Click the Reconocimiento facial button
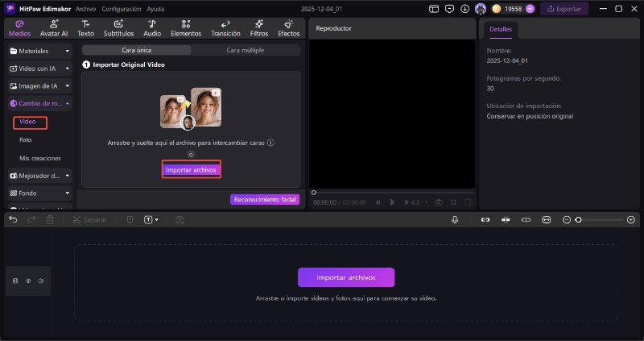 [265, 199]
